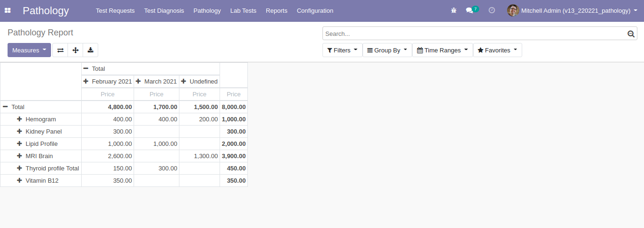The height and width of the screenshot is (228, 644).
Task: Open the Filters dropdown
Action: click(x=342, y=50)
